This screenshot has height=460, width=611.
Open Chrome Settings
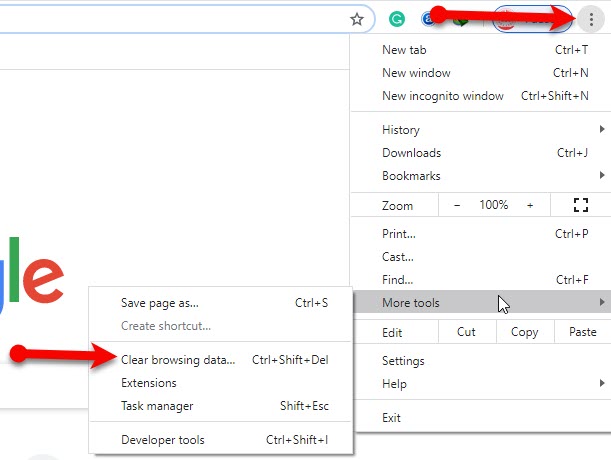(x=403, y=361)
